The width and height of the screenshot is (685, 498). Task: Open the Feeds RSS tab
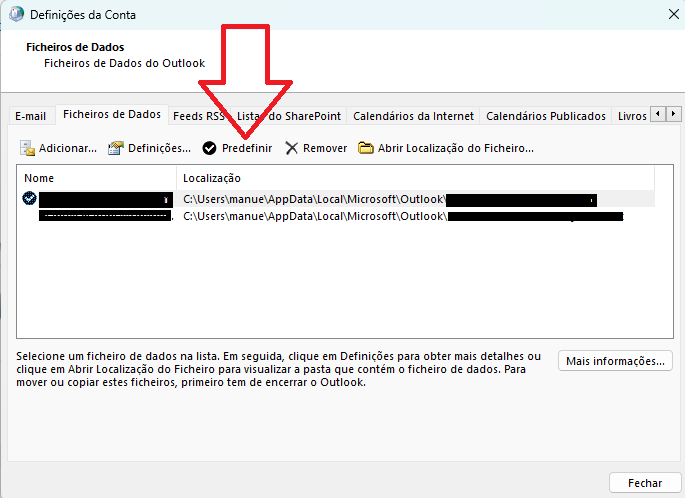click(198, 116)
